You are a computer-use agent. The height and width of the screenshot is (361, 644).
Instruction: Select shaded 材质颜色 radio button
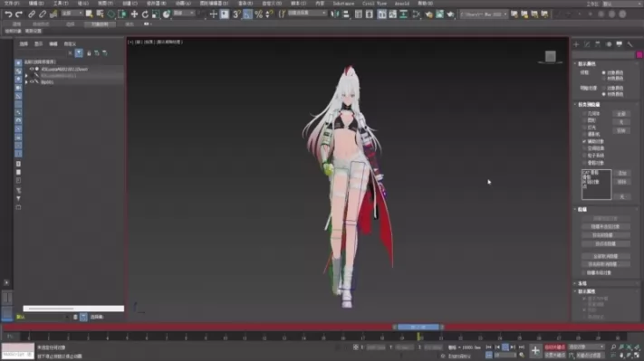[x=604, y=94]
